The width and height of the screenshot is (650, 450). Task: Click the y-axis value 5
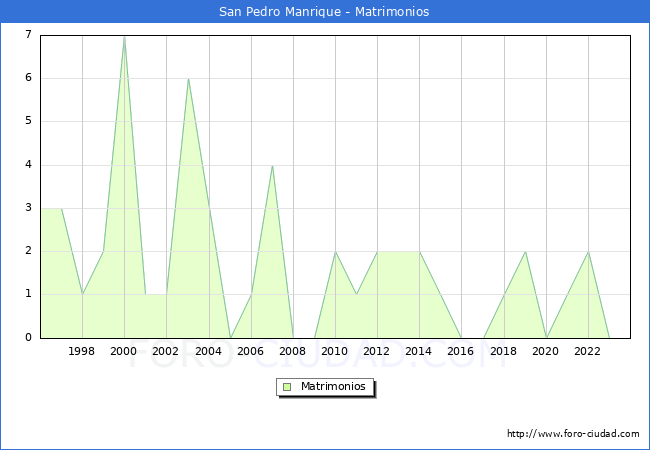point(28,121)
